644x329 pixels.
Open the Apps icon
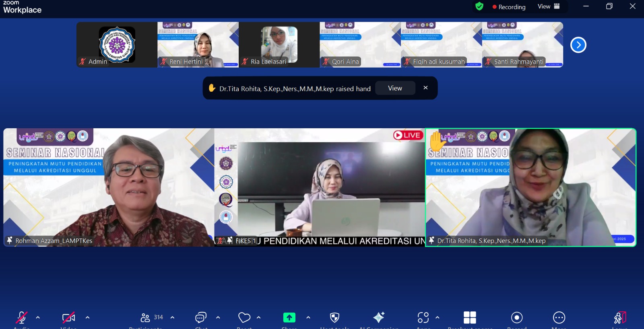pyautogui.click(x=423, y=318)
